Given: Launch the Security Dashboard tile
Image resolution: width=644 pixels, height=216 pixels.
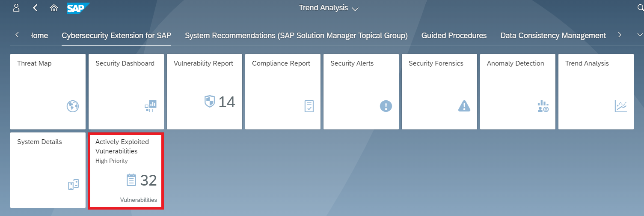Looking at the screenshot, I should pyautogui.click(x=126, y=91).
